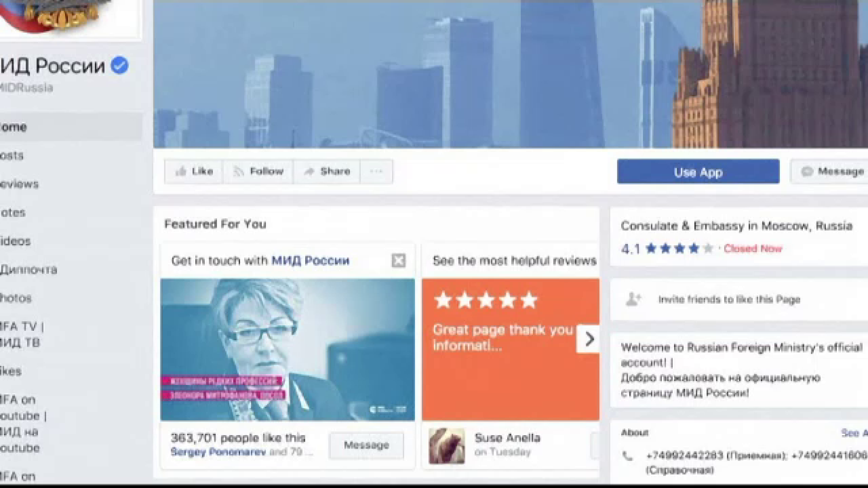Open the Suse Anella reviewer avatar
Screen dimensions: 868x488
[447, 446]
